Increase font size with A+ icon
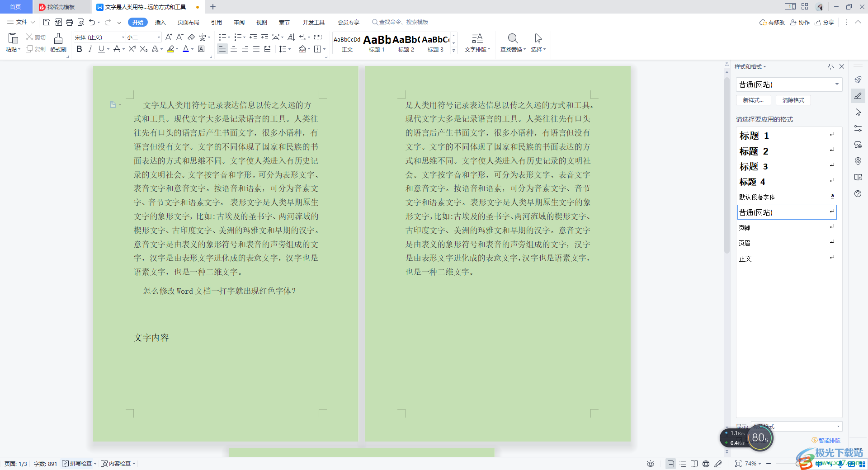The width and height of the screenshot is (868, 470). 169,37
